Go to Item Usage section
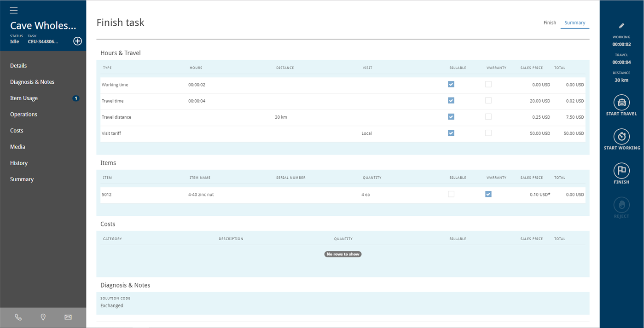This screenshot has height=328, width=644. pyautogui.click(x=24, y=98)
